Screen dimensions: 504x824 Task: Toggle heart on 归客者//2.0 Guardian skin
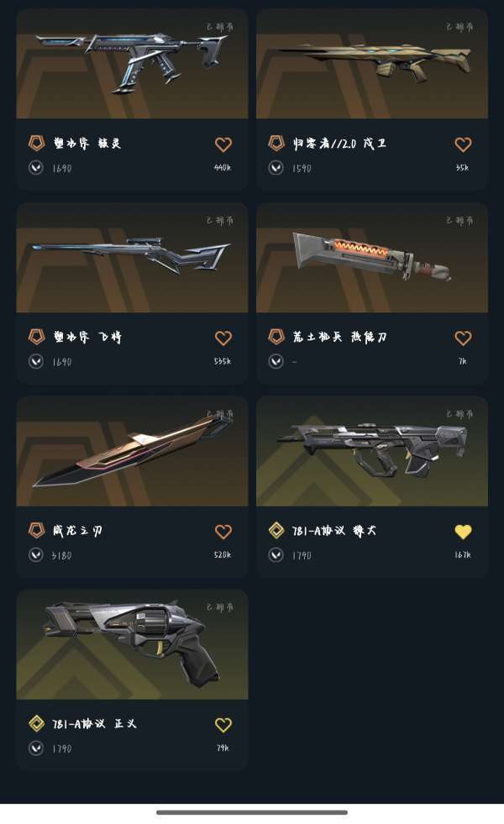click(463, 144)
